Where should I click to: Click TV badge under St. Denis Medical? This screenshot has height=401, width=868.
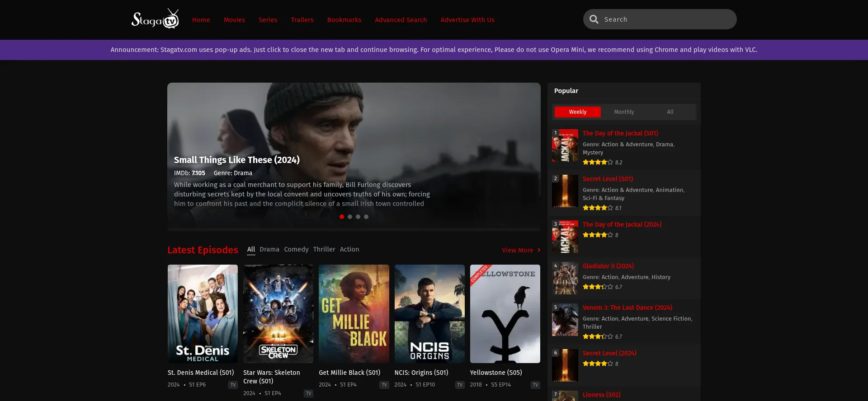(233, 385)
